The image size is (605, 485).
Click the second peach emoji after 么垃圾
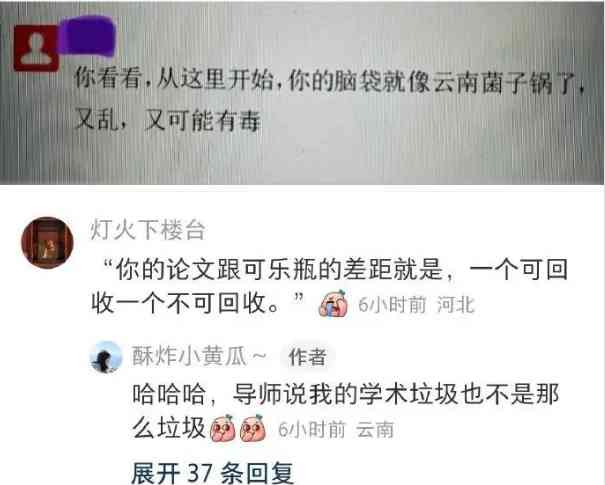[x=253, y=428]
